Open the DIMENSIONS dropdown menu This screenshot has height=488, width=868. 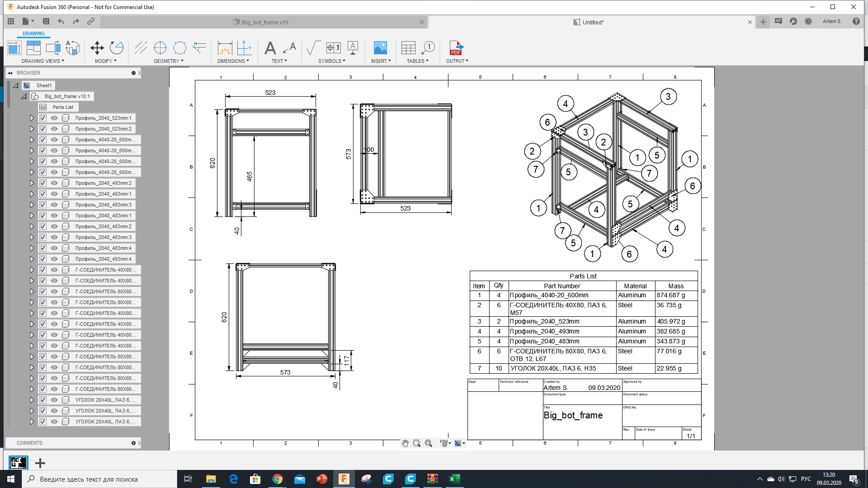pyautogui.click(x=233, y=61)
